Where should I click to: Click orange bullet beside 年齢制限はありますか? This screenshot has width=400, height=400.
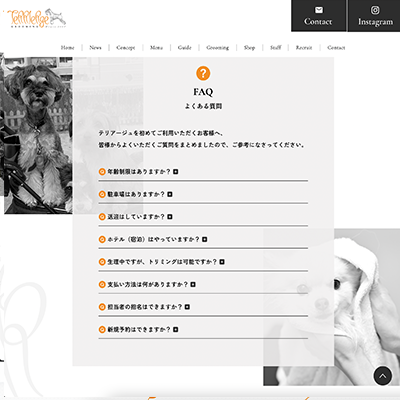[102, 172]
